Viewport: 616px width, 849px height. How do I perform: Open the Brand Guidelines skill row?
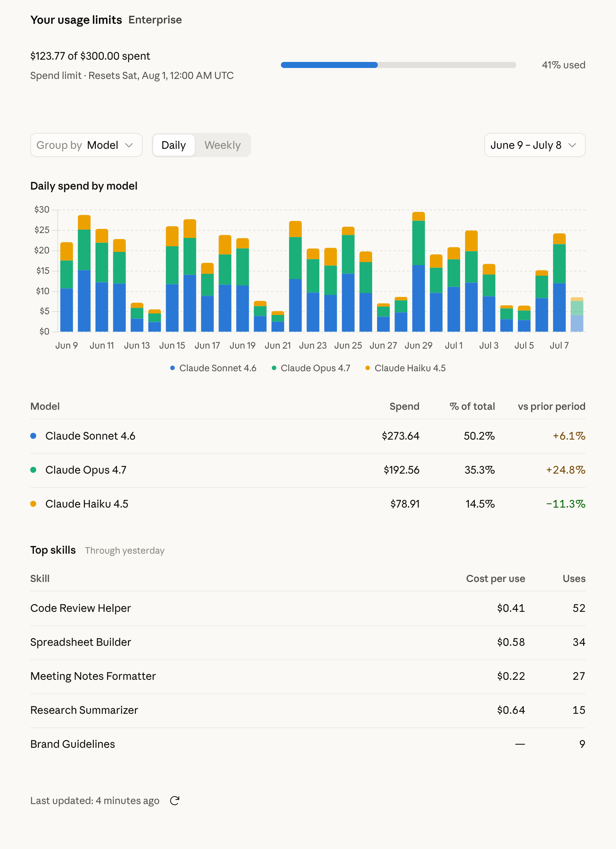pos(308,744)
